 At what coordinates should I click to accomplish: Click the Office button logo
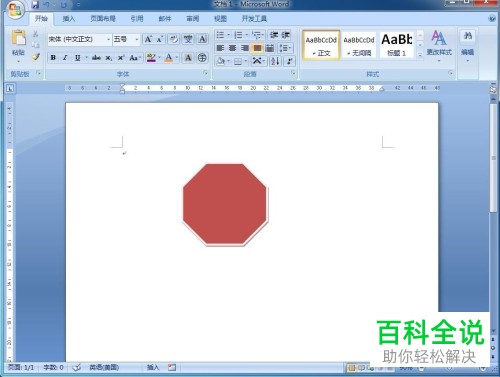pos(15,10)
